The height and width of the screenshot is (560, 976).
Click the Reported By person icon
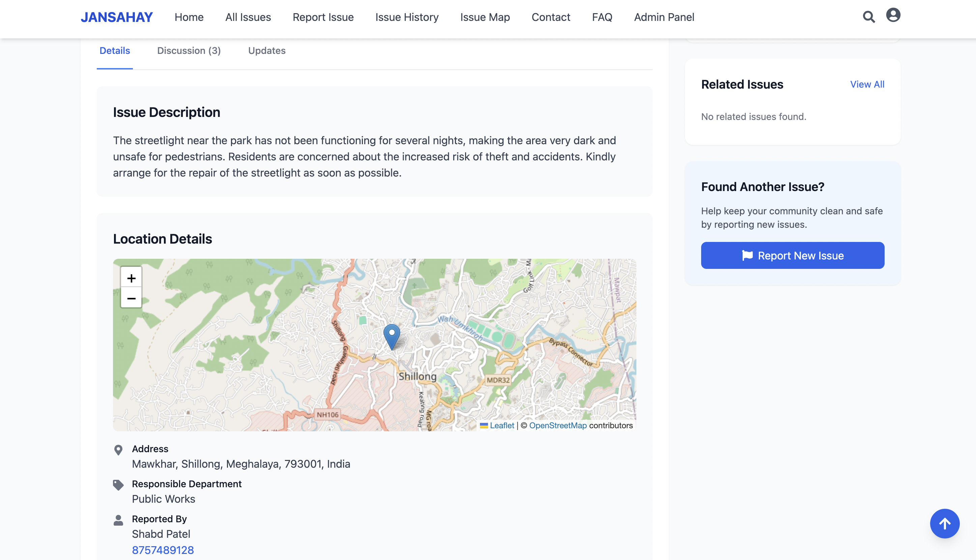pyautogui.click(x=118, y=520)
